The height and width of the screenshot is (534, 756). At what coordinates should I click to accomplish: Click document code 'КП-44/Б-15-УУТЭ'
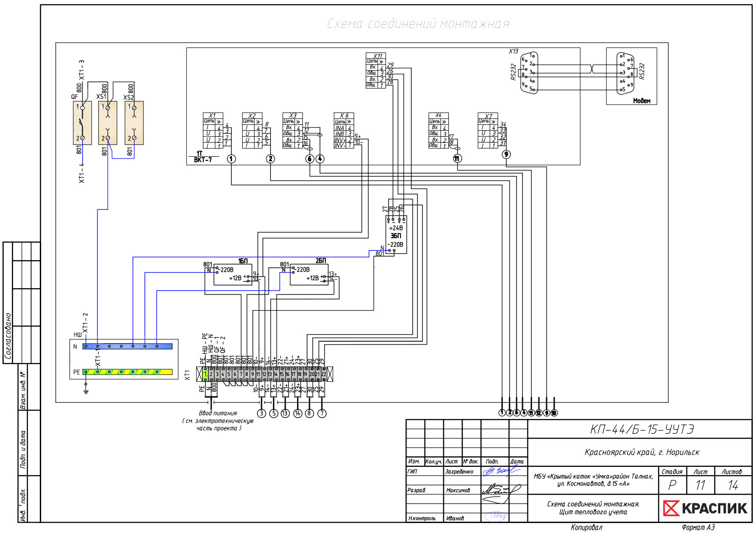[642, 429]
